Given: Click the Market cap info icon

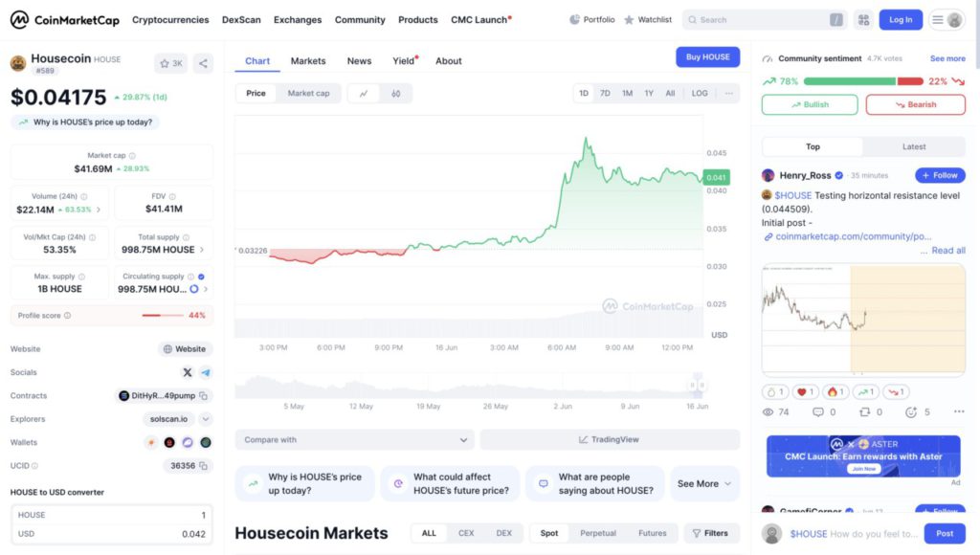Looking at the screenshot, I should click(132, 156).
